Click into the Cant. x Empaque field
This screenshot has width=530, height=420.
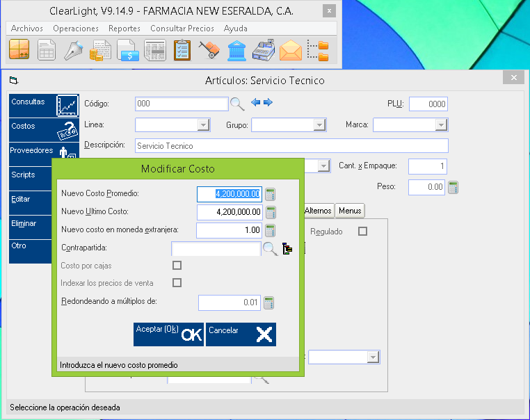pos(427,166)
